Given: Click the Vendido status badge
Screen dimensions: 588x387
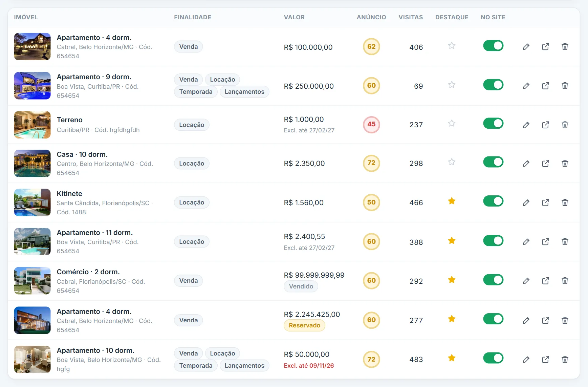Looking at the screenshot, I should 301,286.
